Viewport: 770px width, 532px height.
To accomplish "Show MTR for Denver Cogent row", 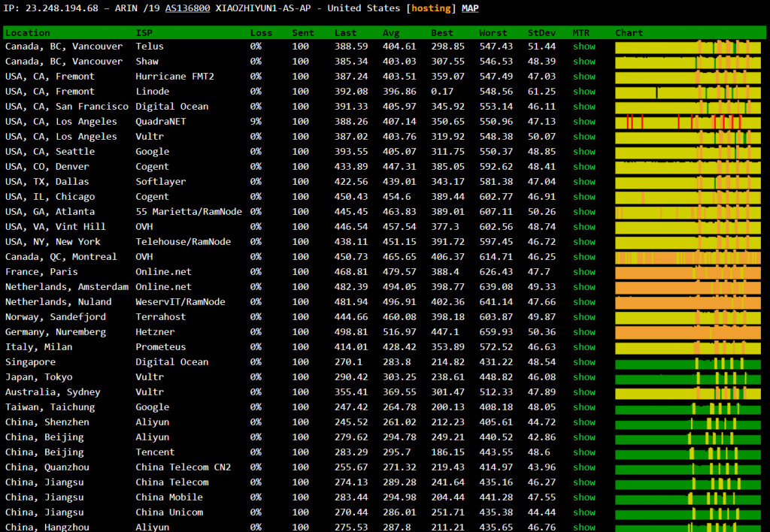I will pos(584,167).
